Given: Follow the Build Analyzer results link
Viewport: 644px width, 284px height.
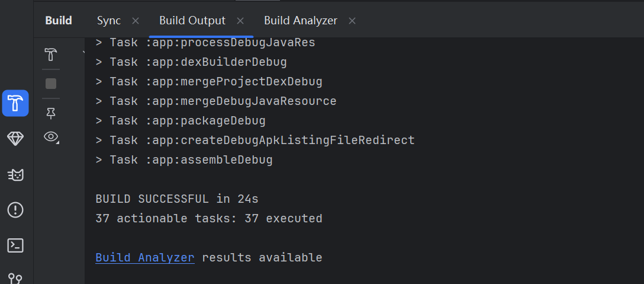Looking at the screenshot, I should 145,258.
